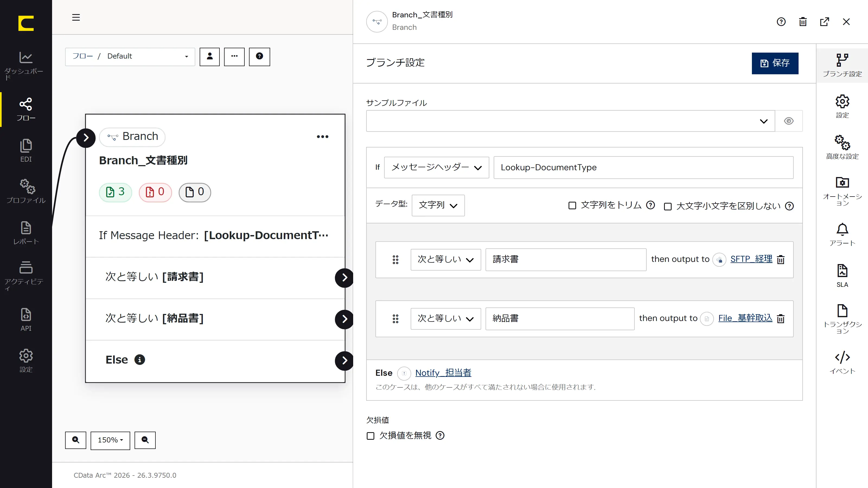This screenshot has width=868, height=488.
Task: Open the プロファイル page in sidebar
Action: pyautogui.click(x=26, y=191)
